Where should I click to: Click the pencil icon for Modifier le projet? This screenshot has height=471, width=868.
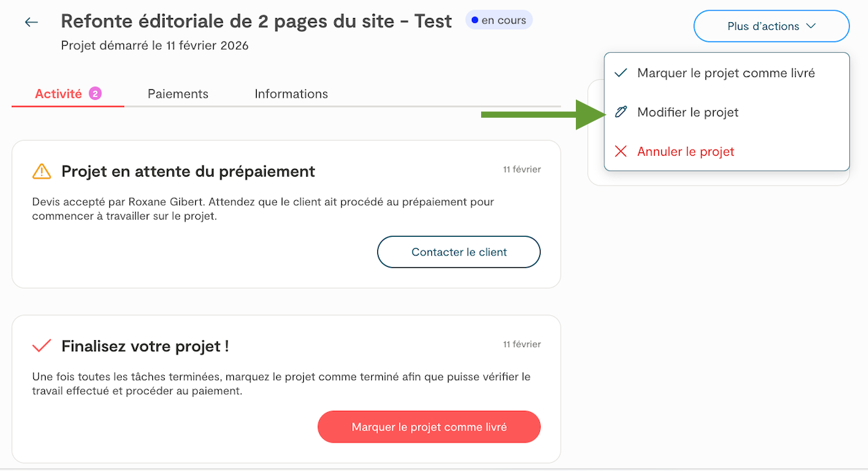tap(621, 112)
